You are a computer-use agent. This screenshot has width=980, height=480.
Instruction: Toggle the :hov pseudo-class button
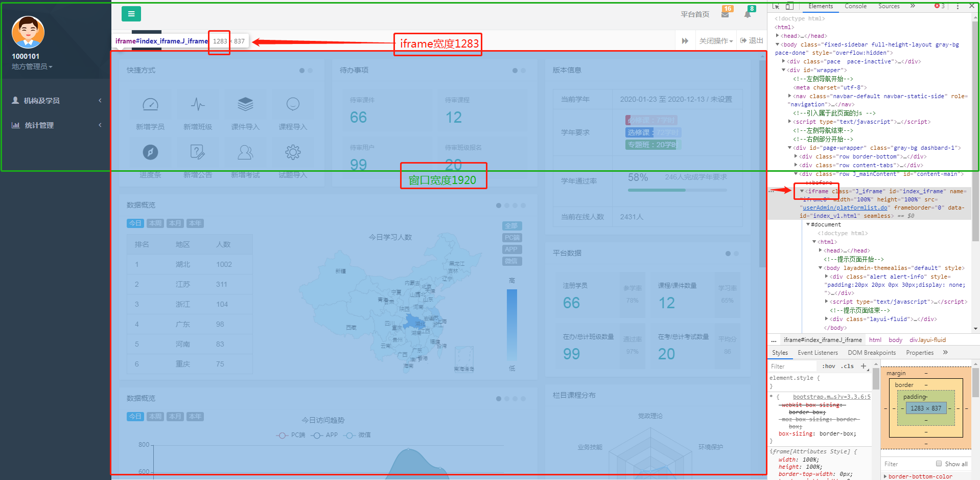828,366
